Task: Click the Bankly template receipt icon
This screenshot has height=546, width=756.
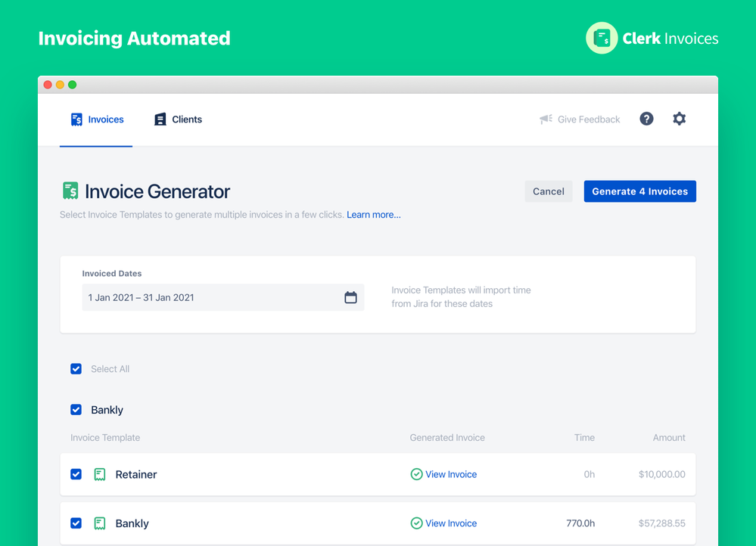Action: [x=101, y=523]
